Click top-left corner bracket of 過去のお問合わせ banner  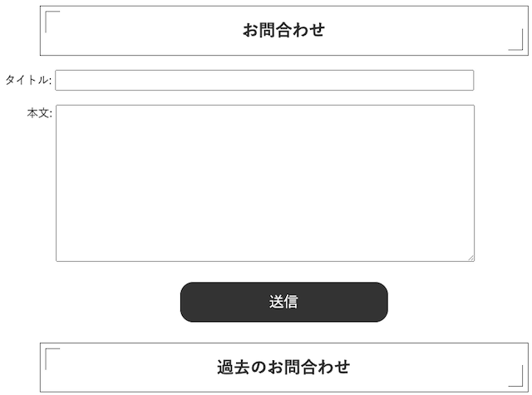[52, 358]
